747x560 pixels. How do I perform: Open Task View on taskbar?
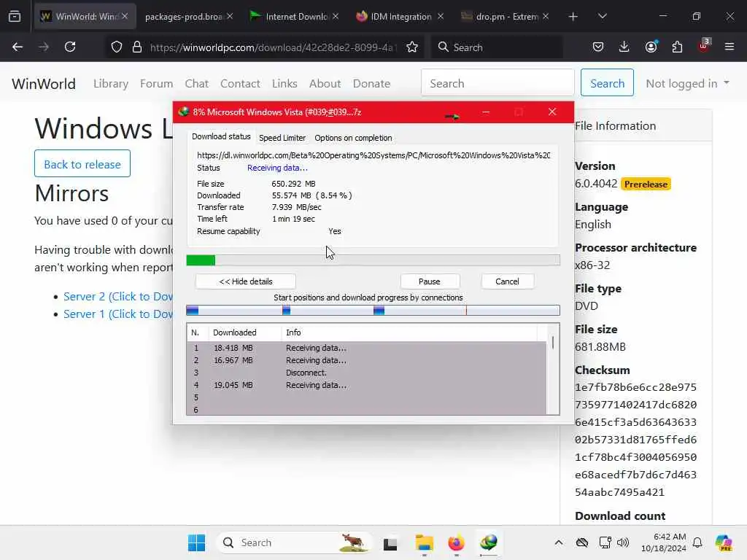(390, 543)
